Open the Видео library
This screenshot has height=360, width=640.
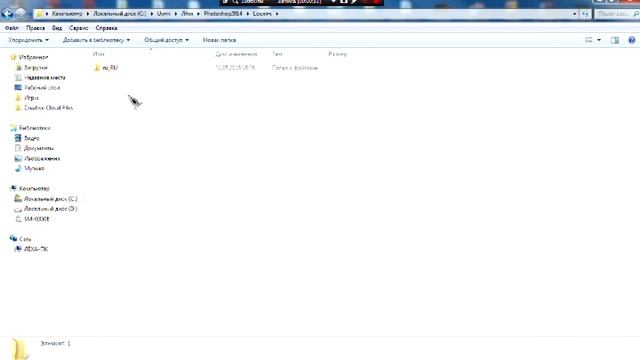pos(31,138)
